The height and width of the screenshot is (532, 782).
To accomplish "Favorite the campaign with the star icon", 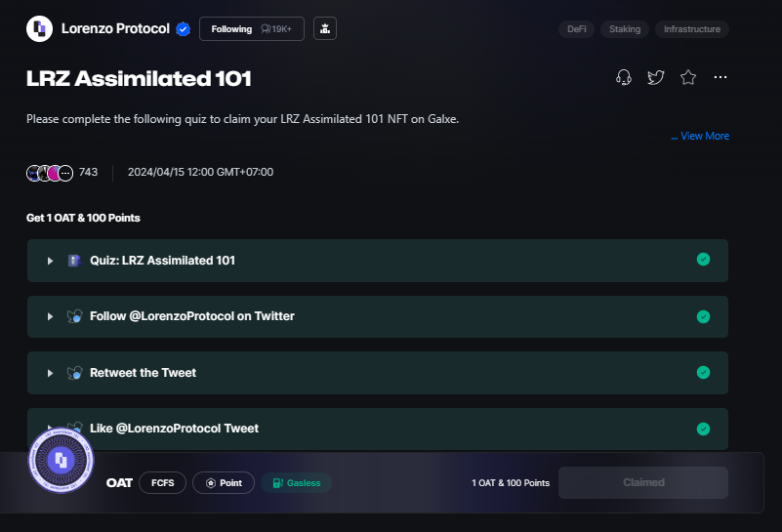I will coord(687,77).
